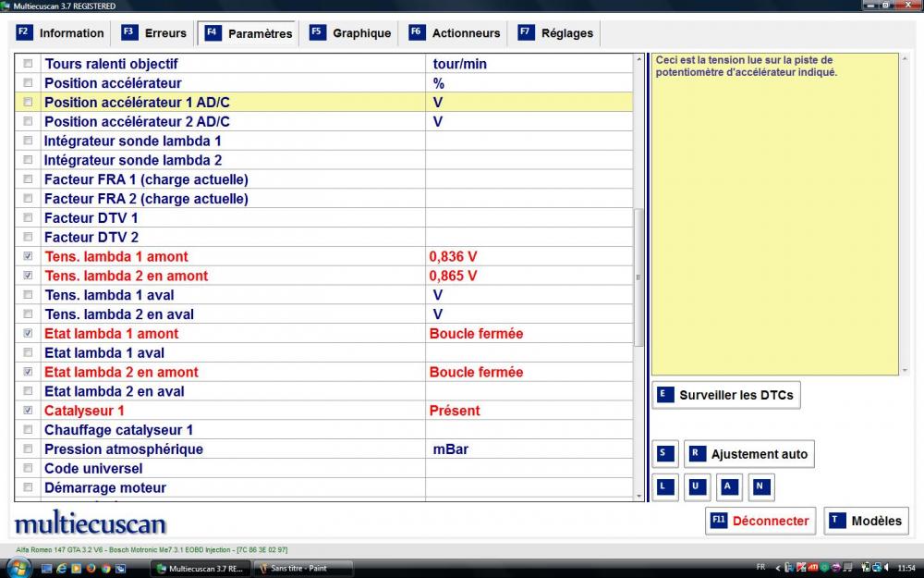Image resolution: width=924 pixels, height=578 pixels.
Task: Click Surveiller les DTCs button
Action: 725,395
